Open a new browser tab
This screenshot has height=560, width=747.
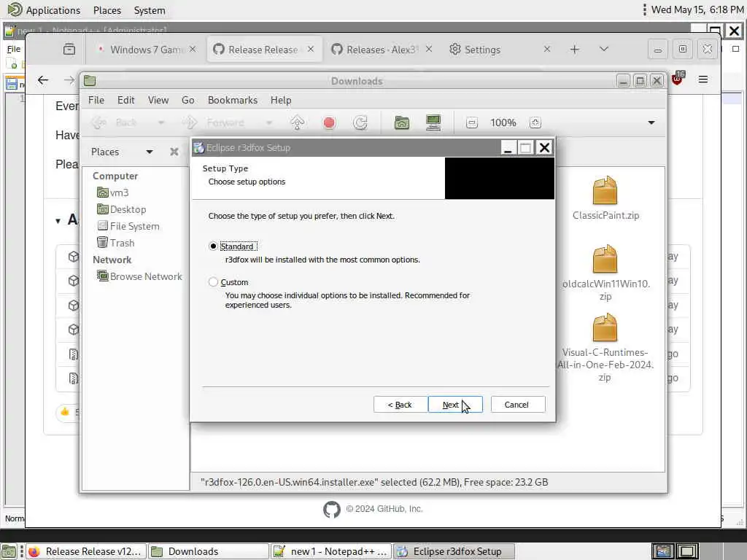click(575, 50)
